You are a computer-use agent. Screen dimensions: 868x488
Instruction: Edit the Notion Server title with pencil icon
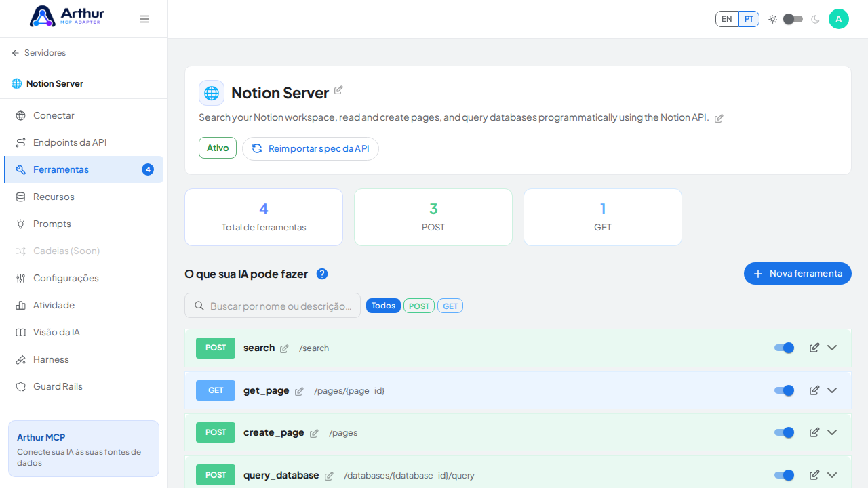pyautogui.click(x=338, y=90)
